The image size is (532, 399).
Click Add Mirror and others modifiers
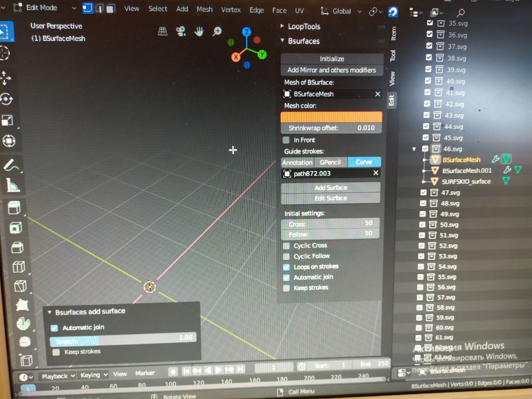[332, 70]
